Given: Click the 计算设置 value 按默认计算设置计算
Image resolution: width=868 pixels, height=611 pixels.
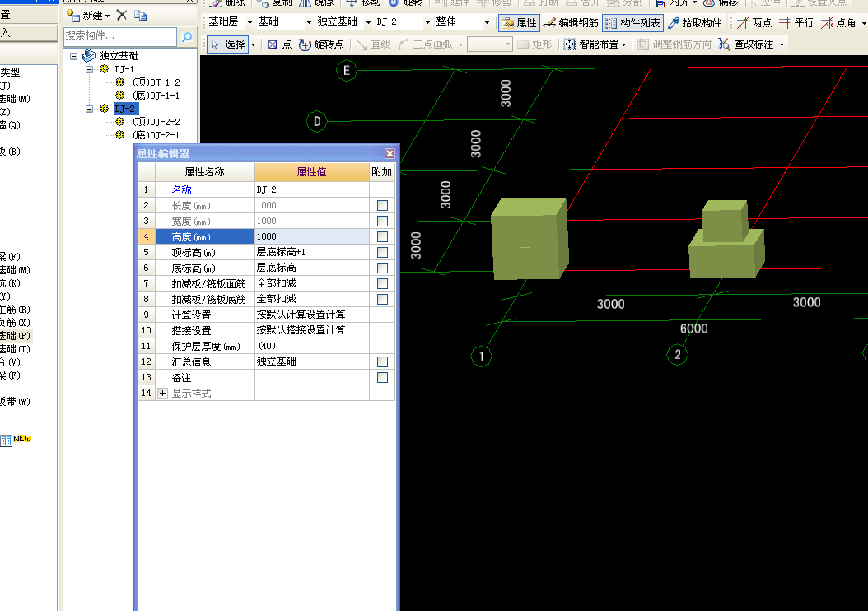Looking at the screenshot, I should [311, 315].
